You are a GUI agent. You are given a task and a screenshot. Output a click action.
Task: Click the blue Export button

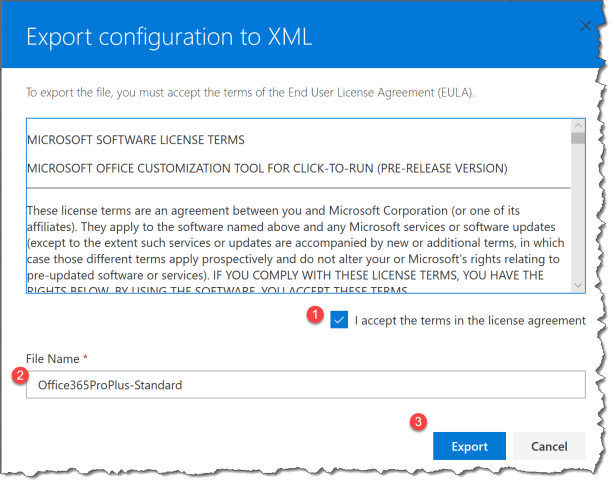click(469, 446)
